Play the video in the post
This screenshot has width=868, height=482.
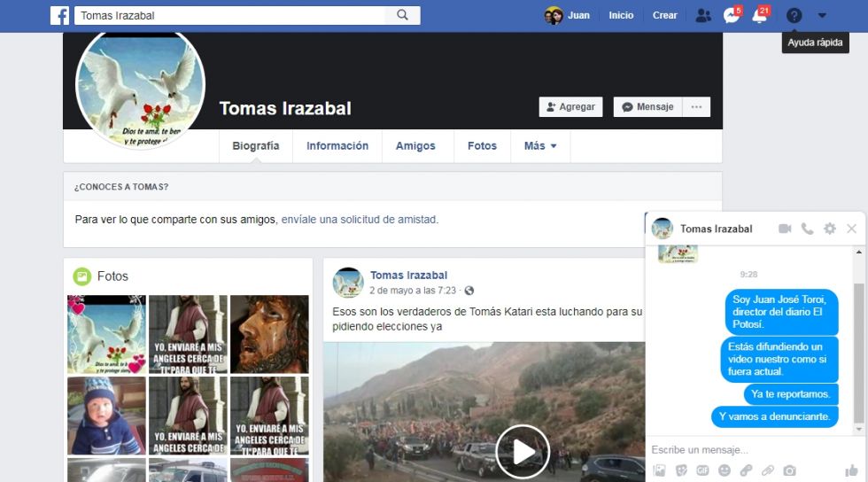(522, 452)
